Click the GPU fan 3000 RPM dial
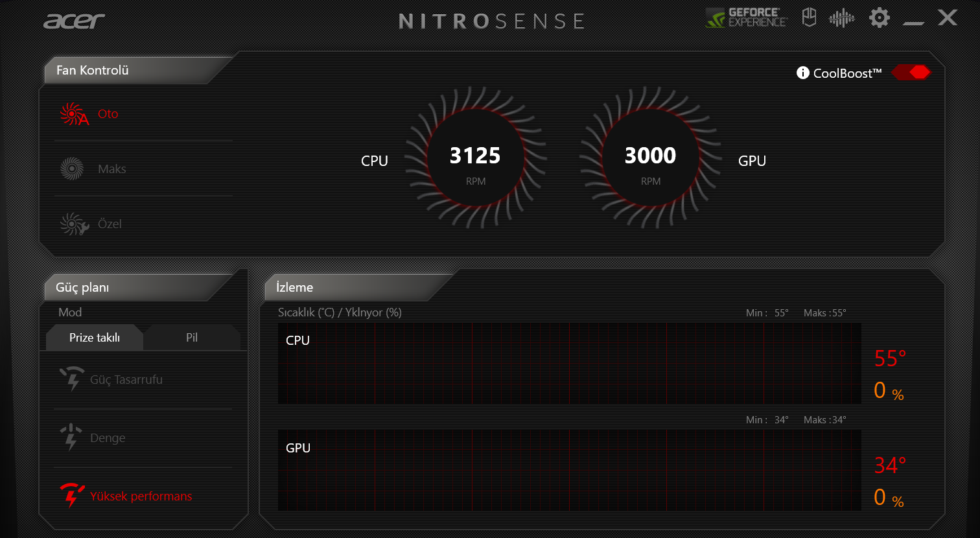Viewport: 980px width, 538px height. click(x=651, y=158)
